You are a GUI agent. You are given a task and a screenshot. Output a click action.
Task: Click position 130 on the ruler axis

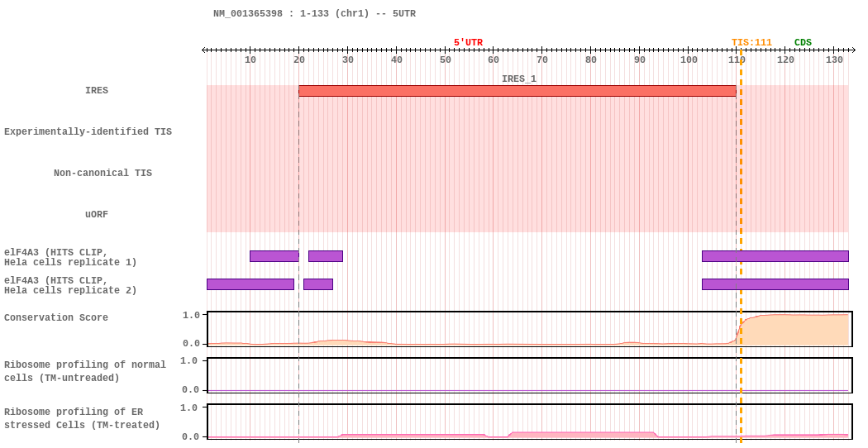(x=834, y=60)
